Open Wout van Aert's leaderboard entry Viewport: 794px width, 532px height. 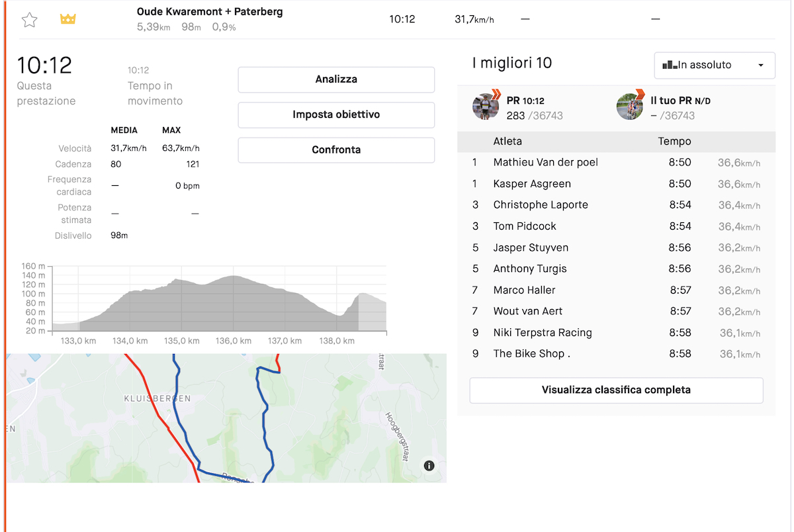point(527,311)
